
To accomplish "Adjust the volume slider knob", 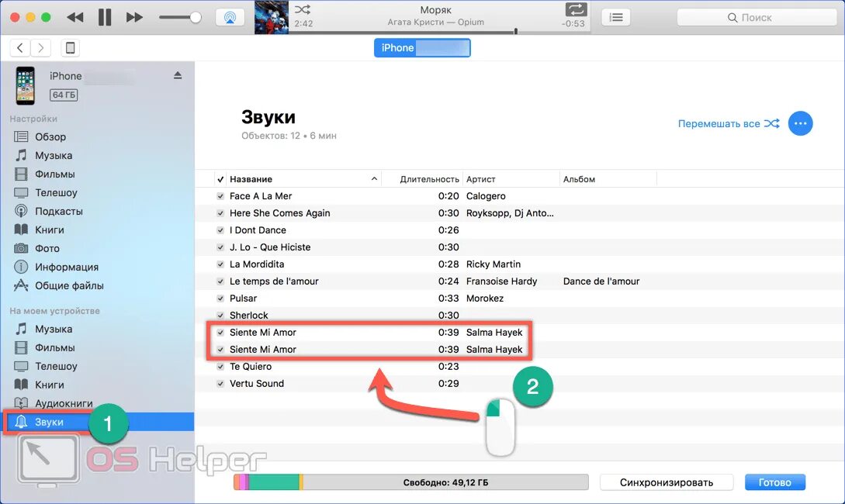I will point(196,17).
